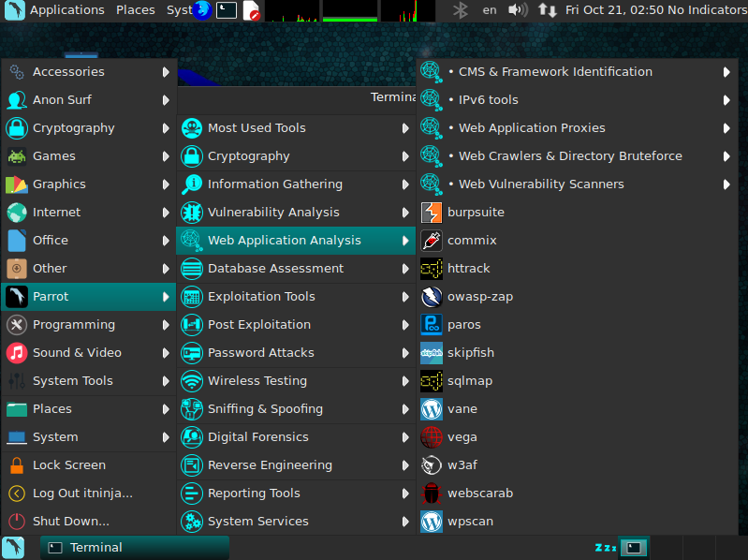The height and width of the screenshot is (560, 748).
Task: Select Reporting Tools menu entry
Action: [x=296, y=494]
